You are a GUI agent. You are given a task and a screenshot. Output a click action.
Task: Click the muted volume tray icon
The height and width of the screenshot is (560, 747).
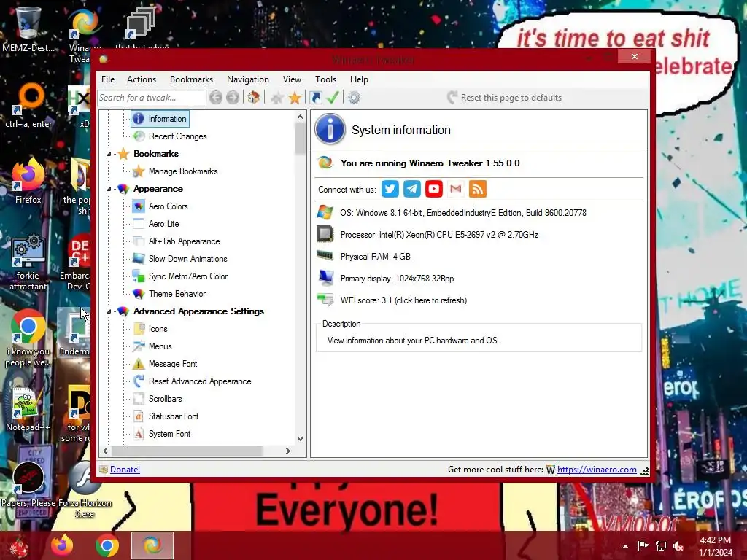(678, 546)
